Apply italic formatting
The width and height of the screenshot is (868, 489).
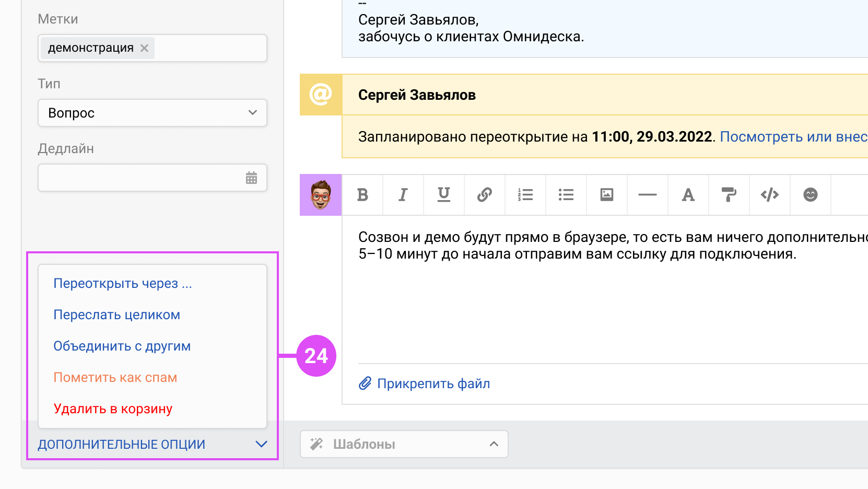pos(402,195)
